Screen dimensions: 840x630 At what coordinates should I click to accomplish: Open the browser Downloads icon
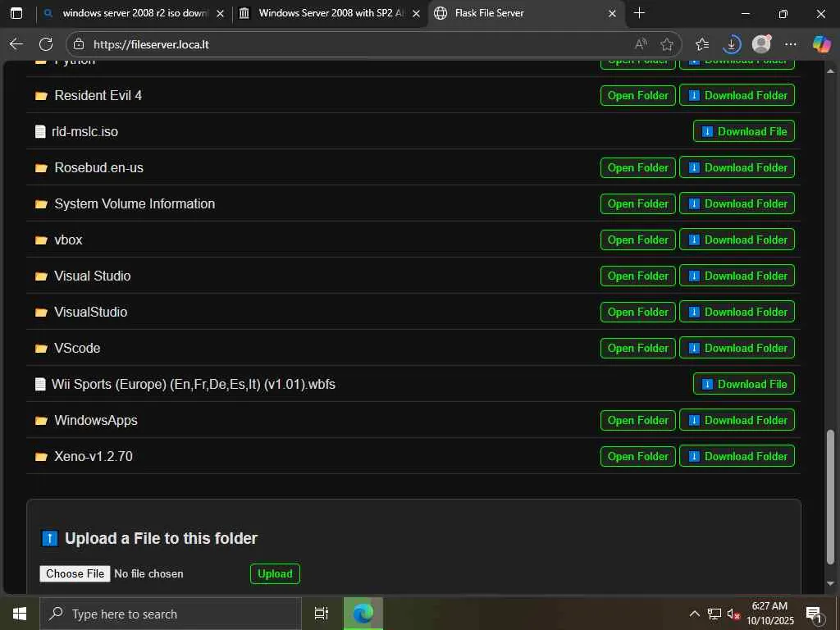[x=732, y=44]
